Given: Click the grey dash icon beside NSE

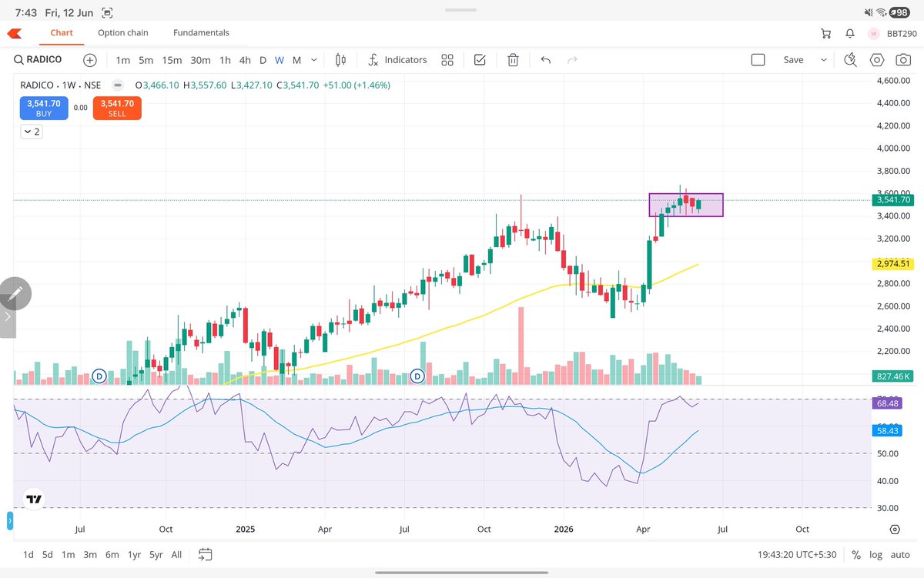Looking at the screenshot, I should tap(117, 85).
